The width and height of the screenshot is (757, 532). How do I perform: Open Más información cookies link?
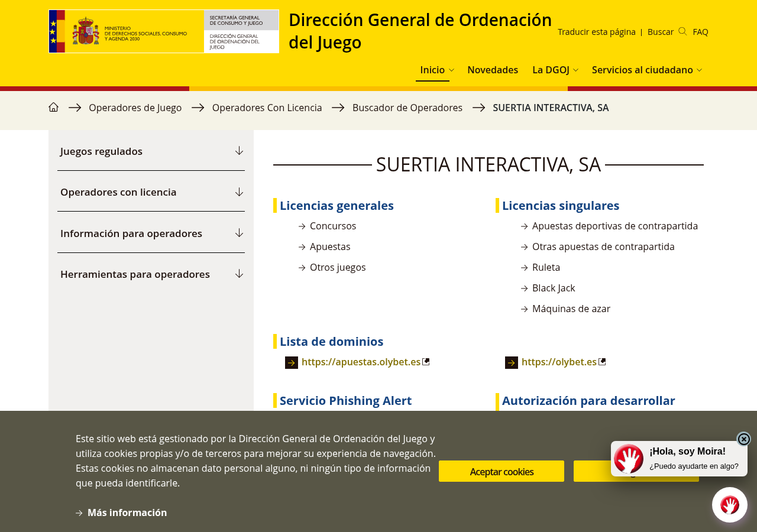coord(127,512)
